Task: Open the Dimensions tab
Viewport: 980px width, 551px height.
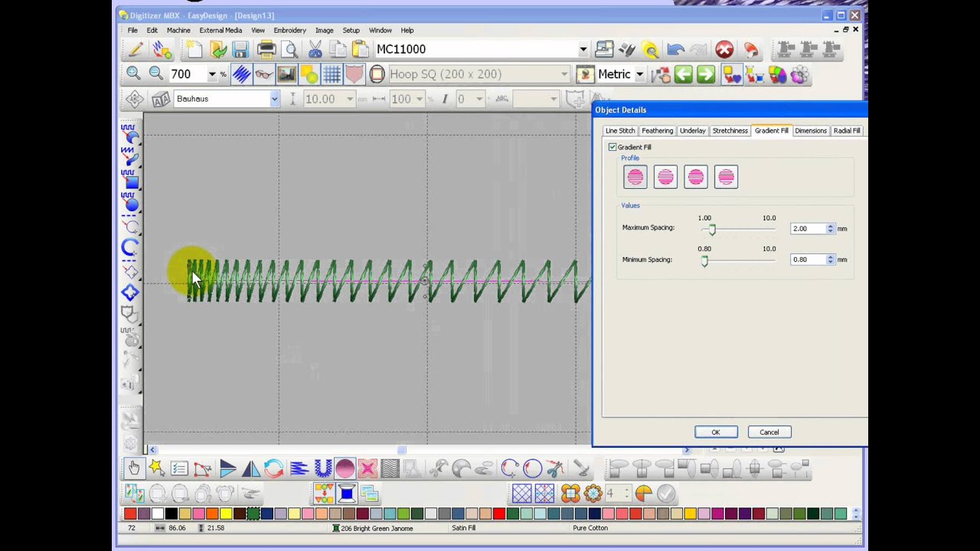Action: click(x=810, y=131)
